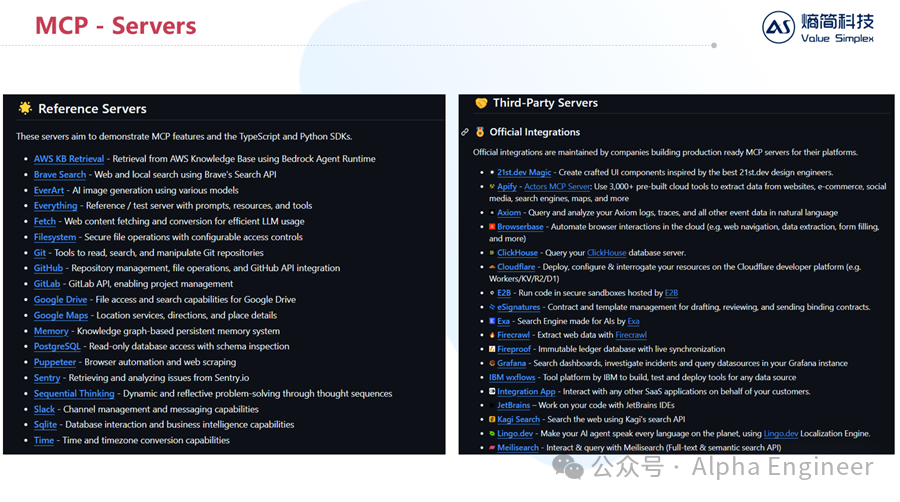Click the GitLab server link
This screenshot has width=900, height=502.
click(x=46, y=284)
